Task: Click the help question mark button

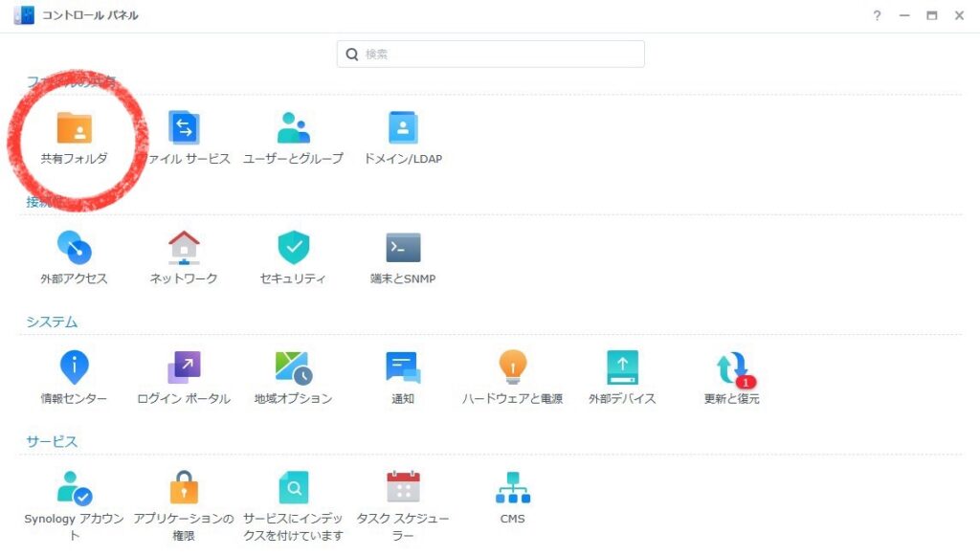Action: [877, 16]
